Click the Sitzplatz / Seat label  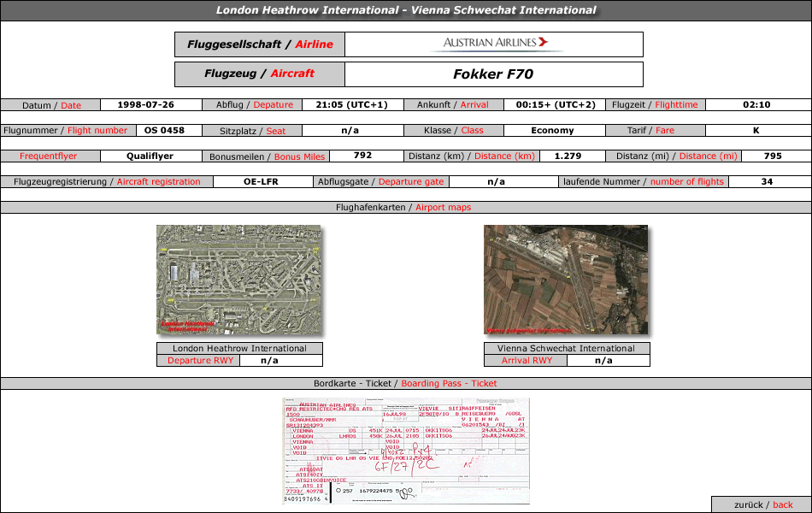[252, 131]
